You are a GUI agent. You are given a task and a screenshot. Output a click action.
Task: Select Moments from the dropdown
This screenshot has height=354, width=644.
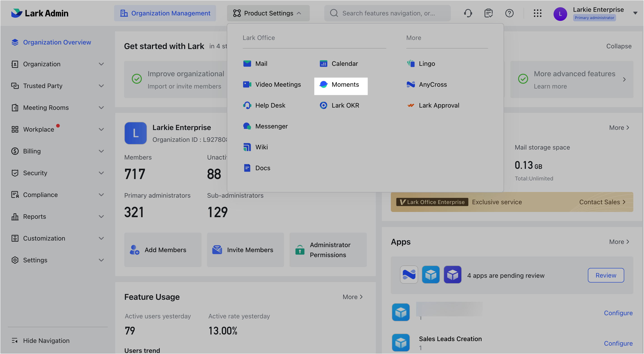[340, 86]
